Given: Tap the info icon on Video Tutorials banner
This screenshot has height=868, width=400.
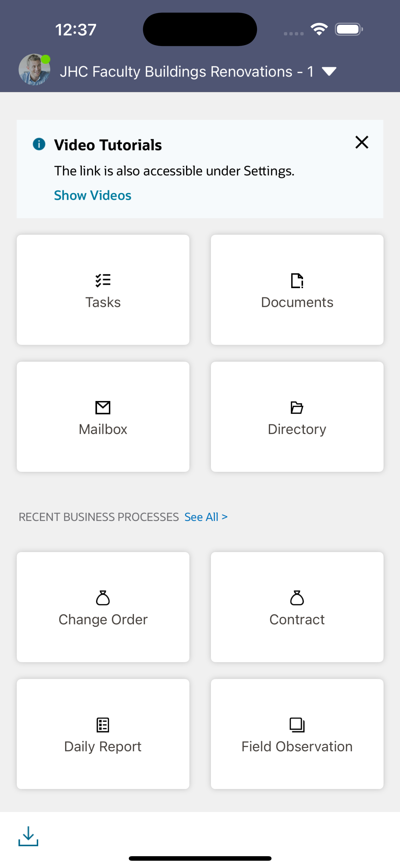Looking at the screenshot, I should click(39, 144).
